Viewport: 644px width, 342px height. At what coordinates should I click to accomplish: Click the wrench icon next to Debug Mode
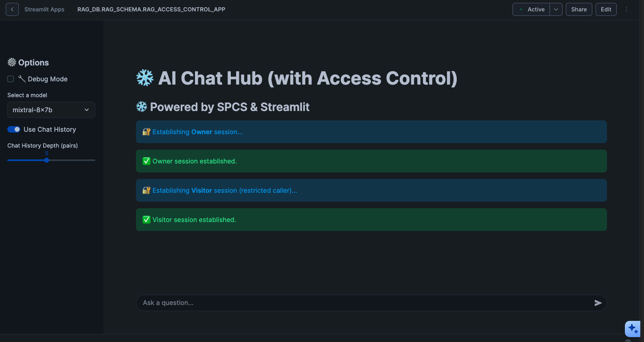21,79
